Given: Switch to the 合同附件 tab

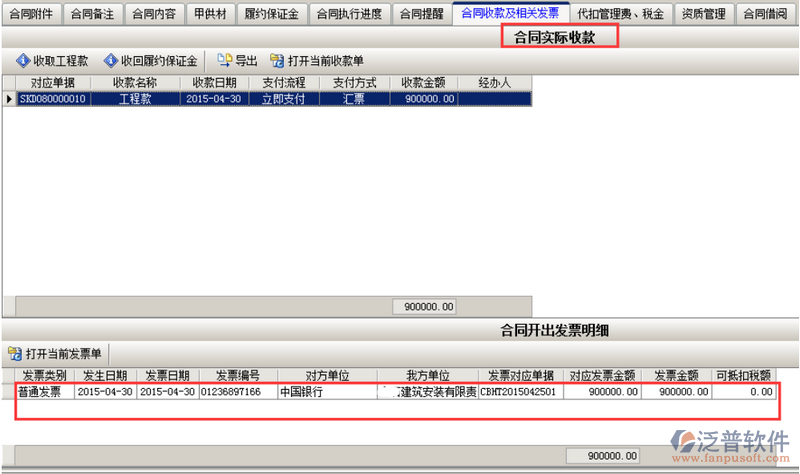Looking at the screenshot, I should (31, 13).
